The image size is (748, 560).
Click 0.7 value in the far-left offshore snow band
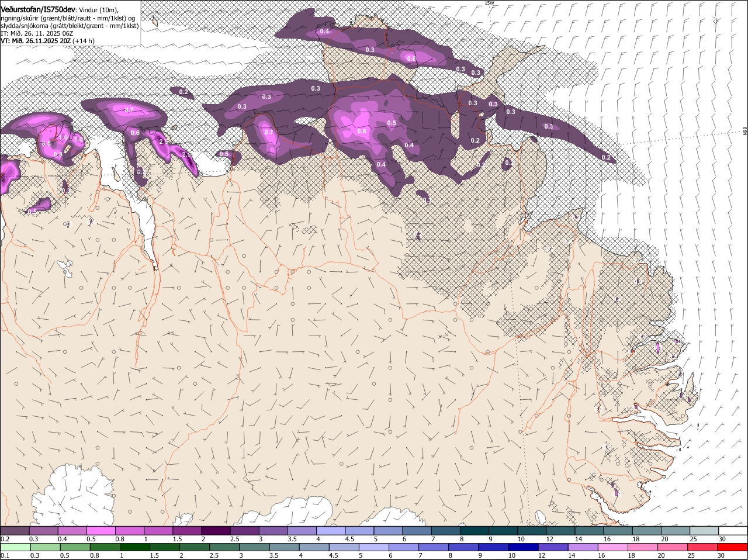pos(129,110)
